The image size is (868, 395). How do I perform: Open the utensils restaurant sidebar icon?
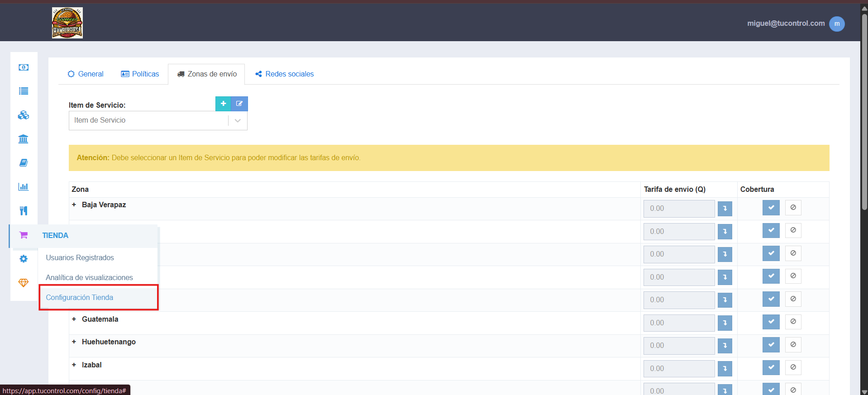[24, 211]
